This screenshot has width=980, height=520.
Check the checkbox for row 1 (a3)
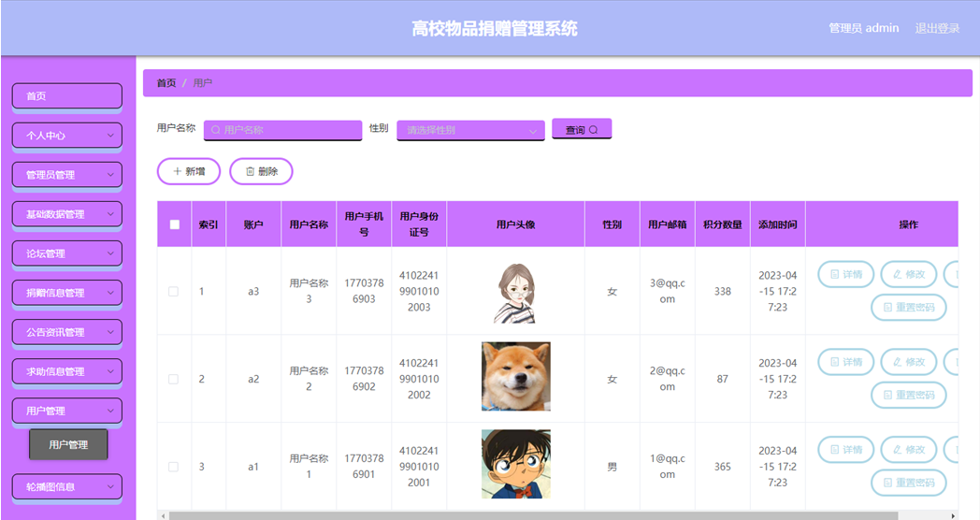click(x=173, y=292)
